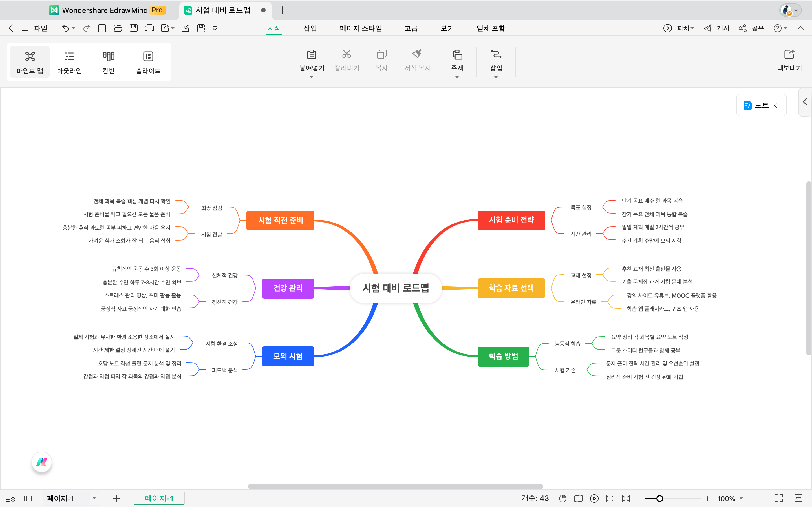Switch to Slide (슬라이드) view mode
Viewport: 812px width, 507px height.
(x=148, y=62)
